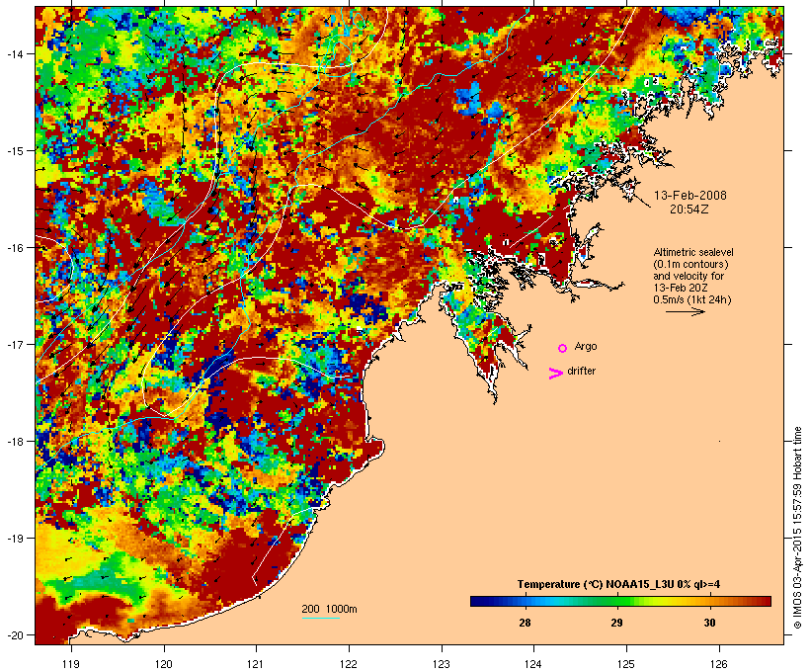
Task: Click the 123 longitude axis label
Action: [442, 664]
